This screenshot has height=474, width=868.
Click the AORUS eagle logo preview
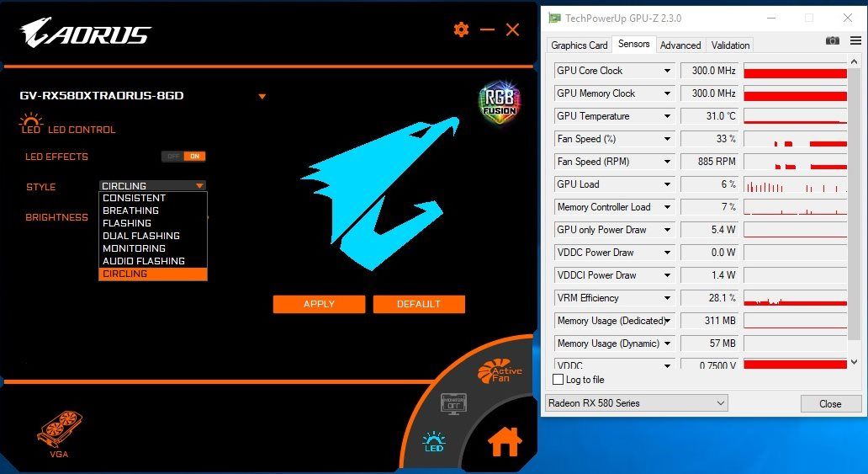380,193
